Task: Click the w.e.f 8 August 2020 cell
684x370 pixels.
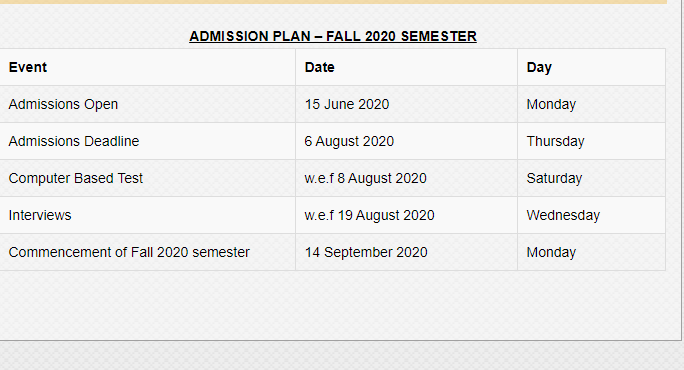Action: [407, 178]
